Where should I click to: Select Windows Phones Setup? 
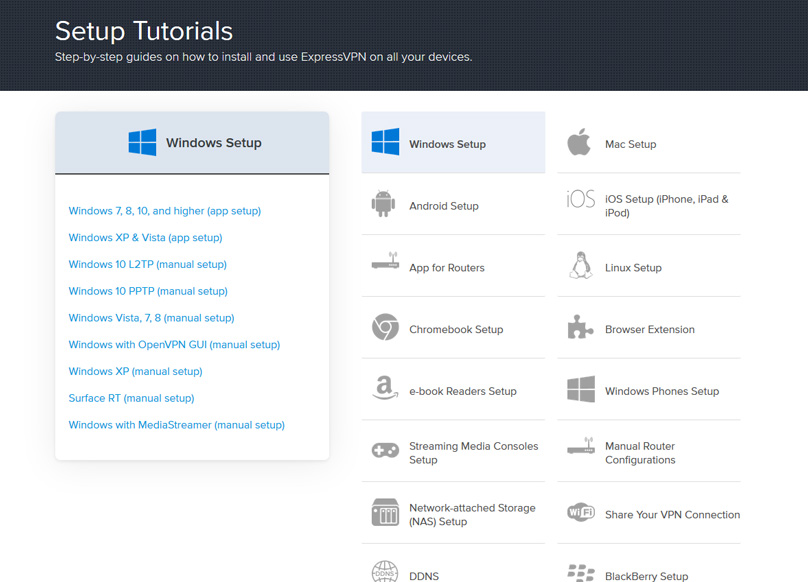649,390
